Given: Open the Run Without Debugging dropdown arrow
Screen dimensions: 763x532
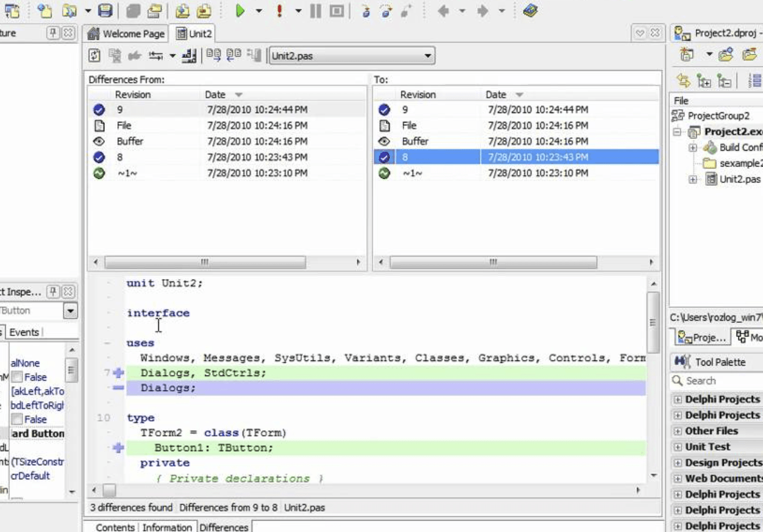Looking at the screenshot, I should point(298,11).
